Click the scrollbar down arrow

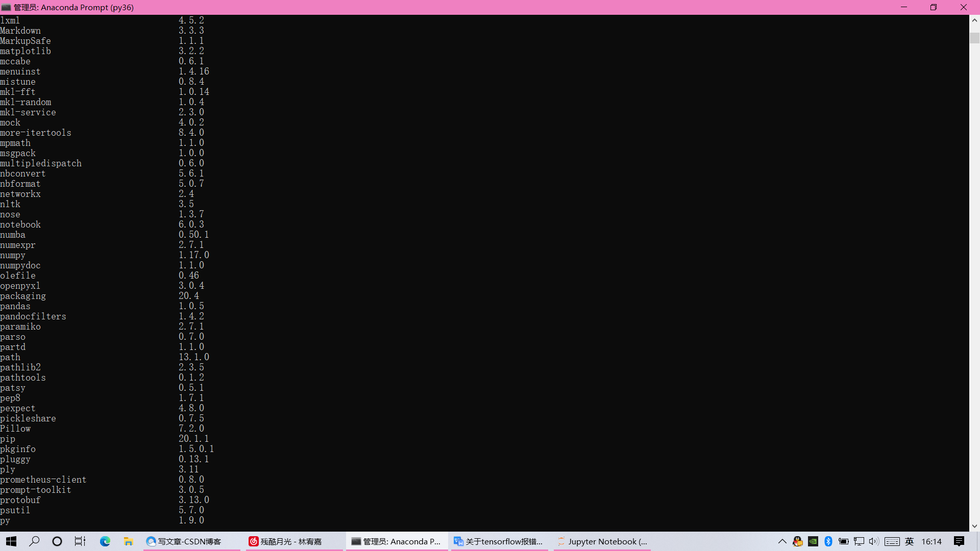974,526
